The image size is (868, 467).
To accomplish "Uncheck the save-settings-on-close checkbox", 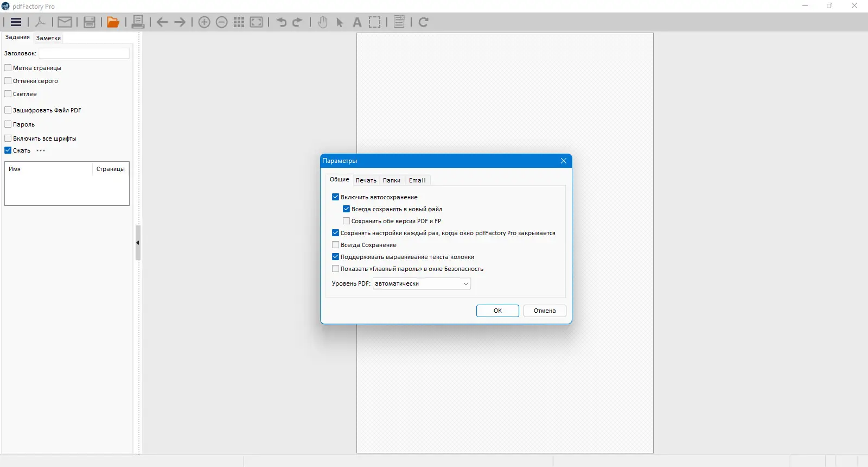I will (335, 233).
